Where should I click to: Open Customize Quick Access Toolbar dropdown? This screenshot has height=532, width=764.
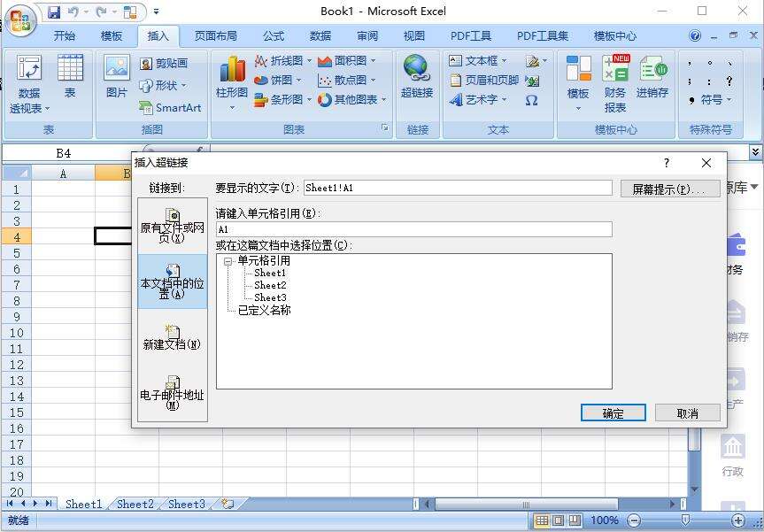point(157,12)
